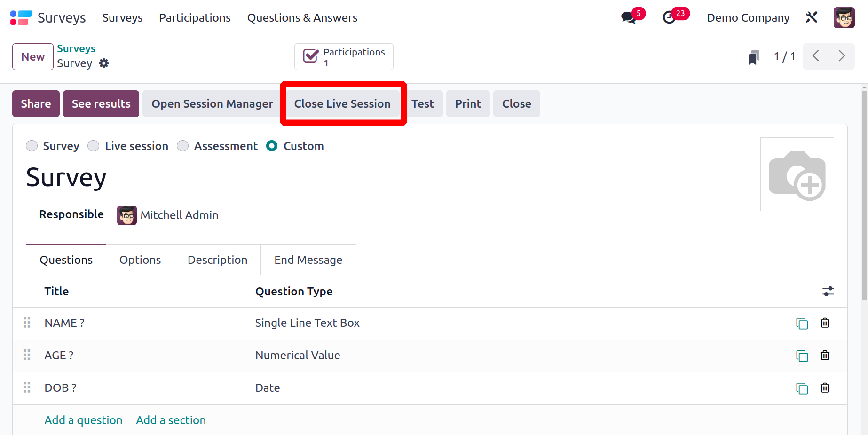Image resolution: width=868 pixels, height=435 pixels.
Task: Go to the next record arrow
Action: pos(842,56)
